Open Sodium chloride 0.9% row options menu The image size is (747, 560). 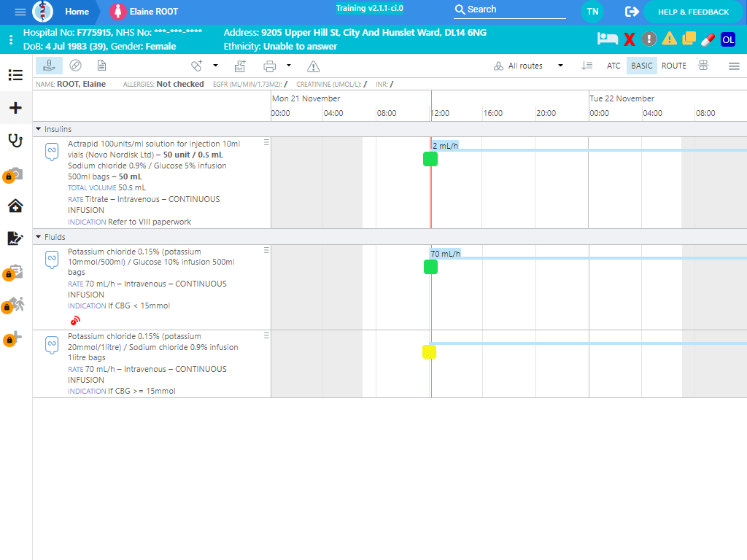(x=266, y=335)
